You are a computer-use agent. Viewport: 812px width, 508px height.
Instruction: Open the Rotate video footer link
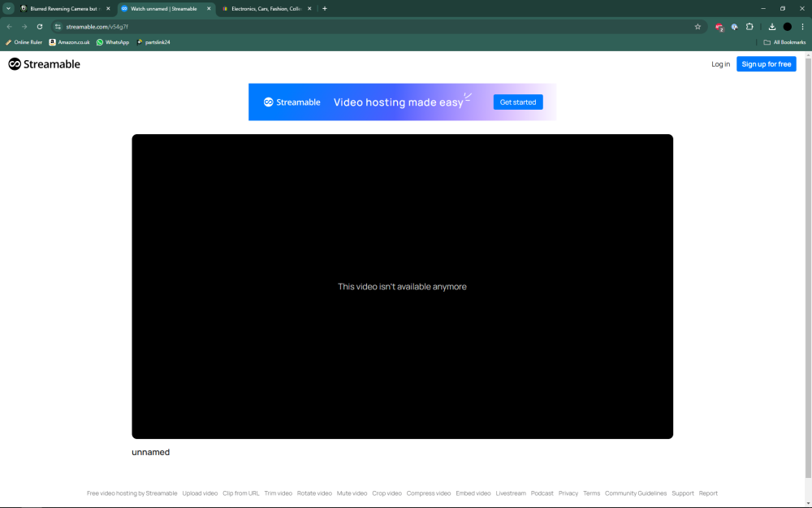click(x=314, y=493)
